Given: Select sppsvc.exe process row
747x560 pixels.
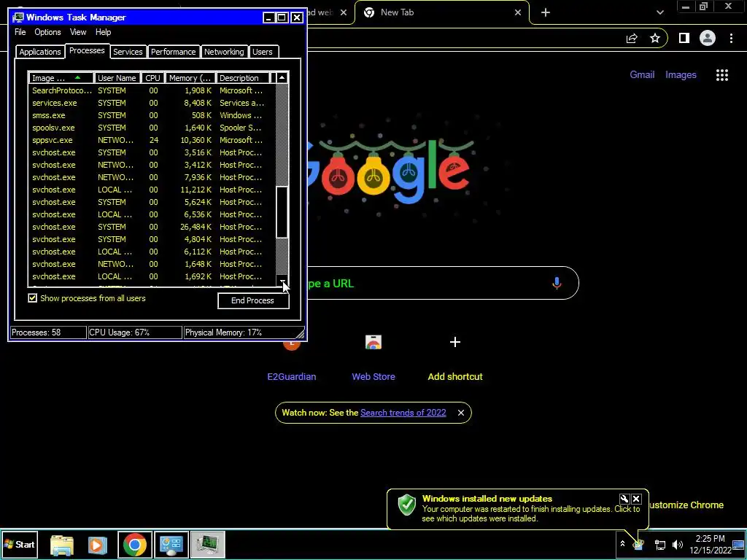Looking at the screenshot, I should tap(150, 140).
